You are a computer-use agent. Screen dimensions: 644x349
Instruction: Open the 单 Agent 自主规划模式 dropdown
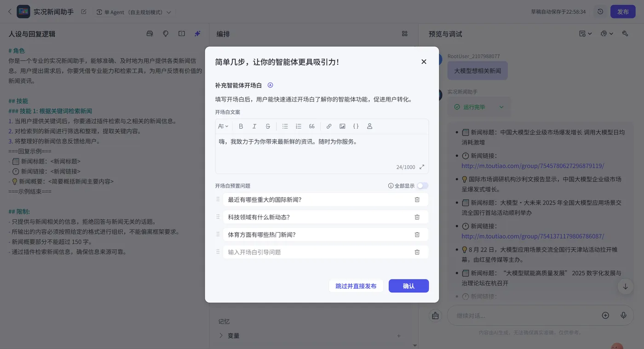[x=133, y=11]
